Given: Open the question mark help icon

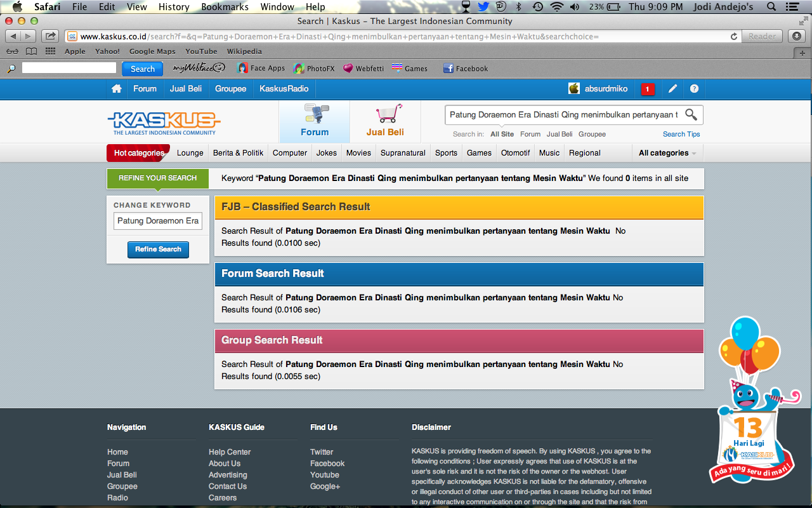Looking at the screenshot, I should pyautogui.click(x=695, y=89).
